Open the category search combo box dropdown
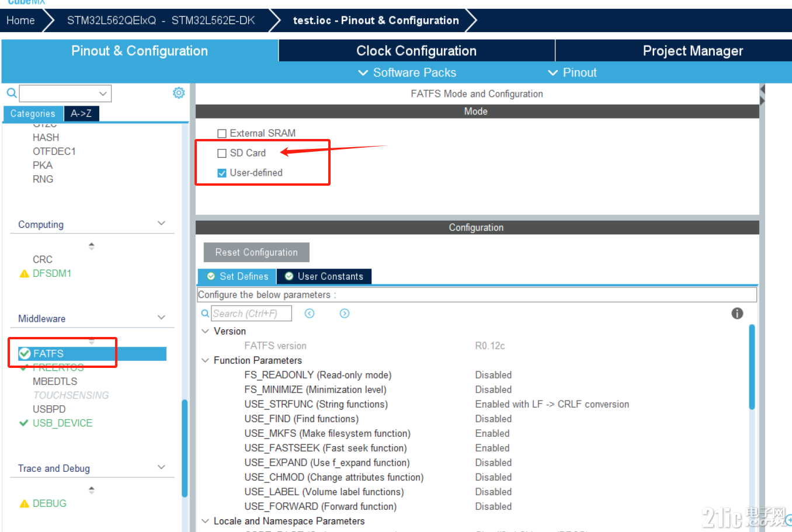 (x=103, y=93)
